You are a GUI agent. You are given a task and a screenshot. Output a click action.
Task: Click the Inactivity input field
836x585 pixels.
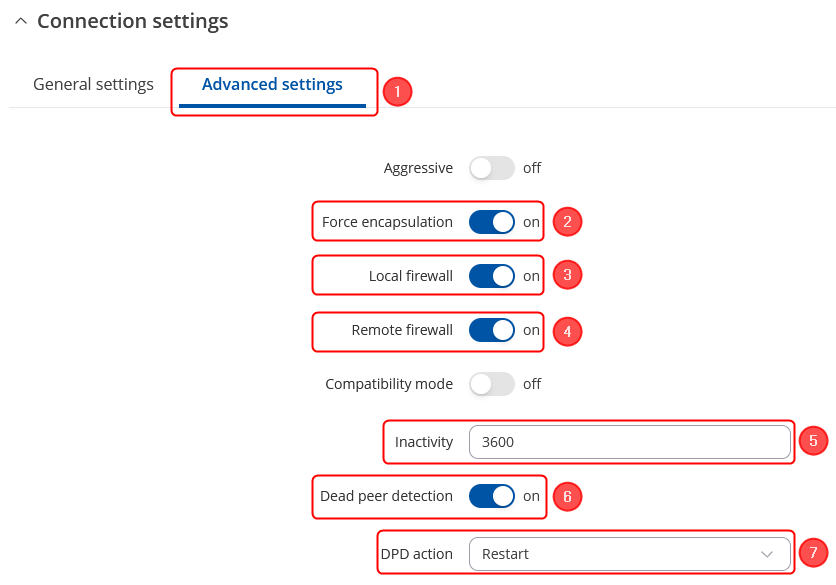[x=629, y=442]
